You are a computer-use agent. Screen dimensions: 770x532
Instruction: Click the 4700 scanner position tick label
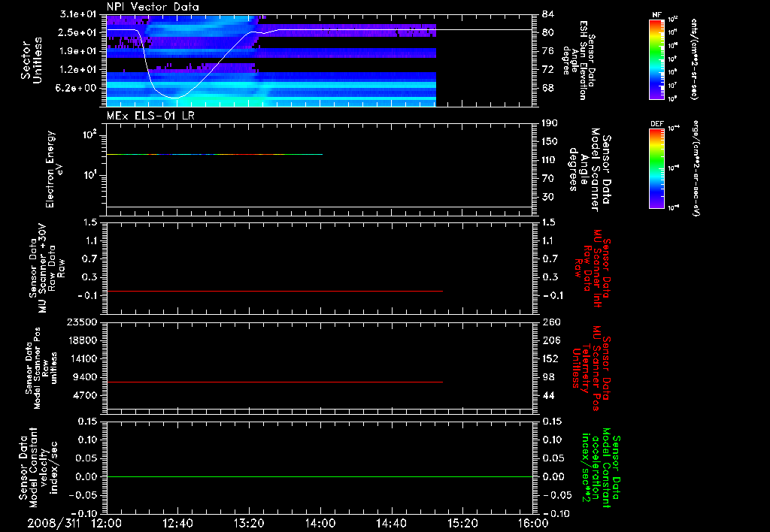click(x=85, y=395)
